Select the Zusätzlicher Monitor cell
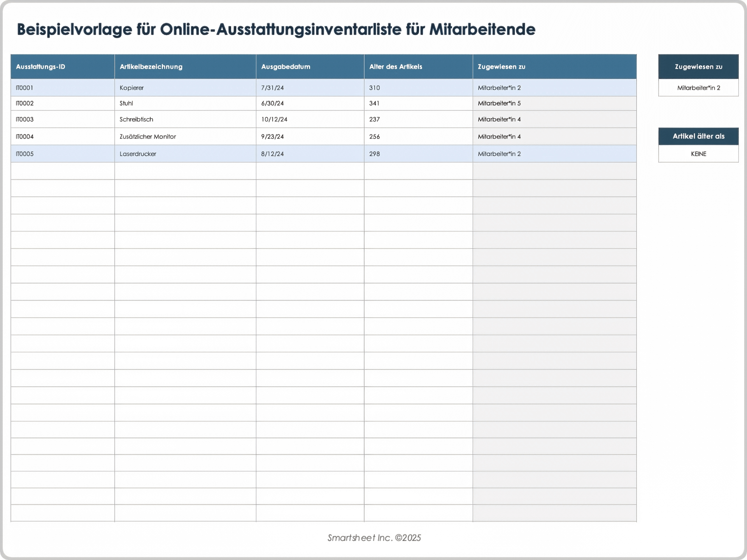The height and width of the screenshot is (560, 747). pos(185,136)
